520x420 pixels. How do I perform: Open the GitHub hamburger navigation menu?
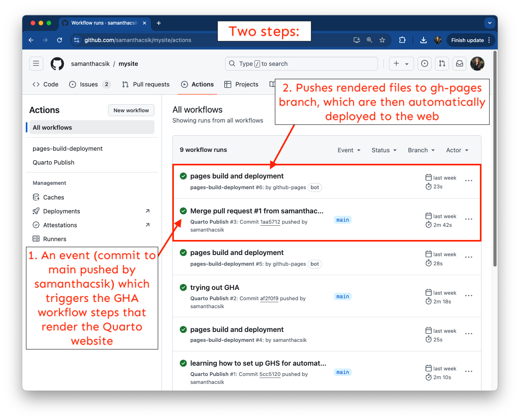36,63
